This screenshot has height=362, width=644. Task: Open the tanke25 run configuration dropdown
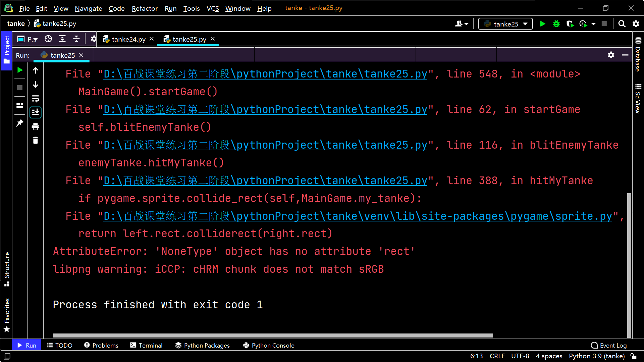[x=505, y=24]
